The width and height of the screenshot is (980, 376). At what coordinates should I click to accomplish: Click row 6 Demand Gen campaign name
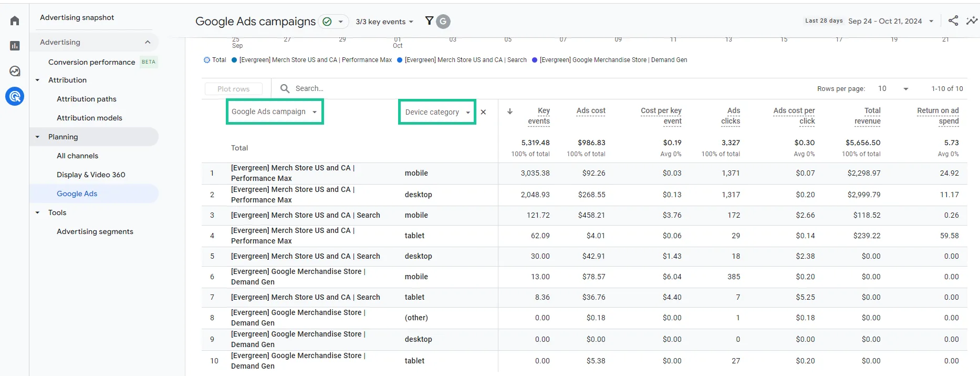pyautogui.click(x=298, y=277)
